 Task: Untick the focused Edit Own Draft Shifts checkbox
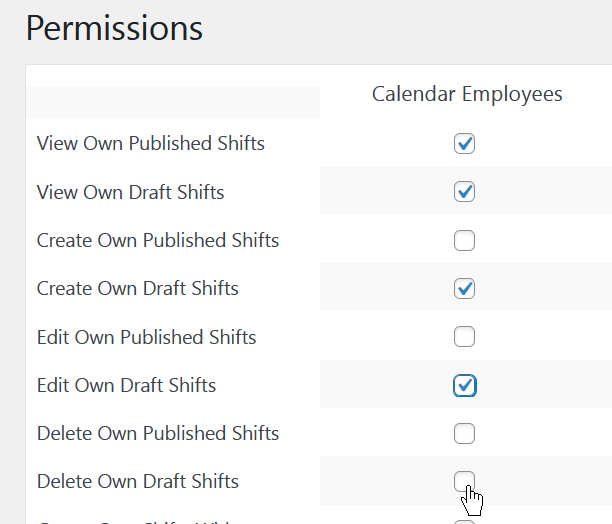pos(464,385)
